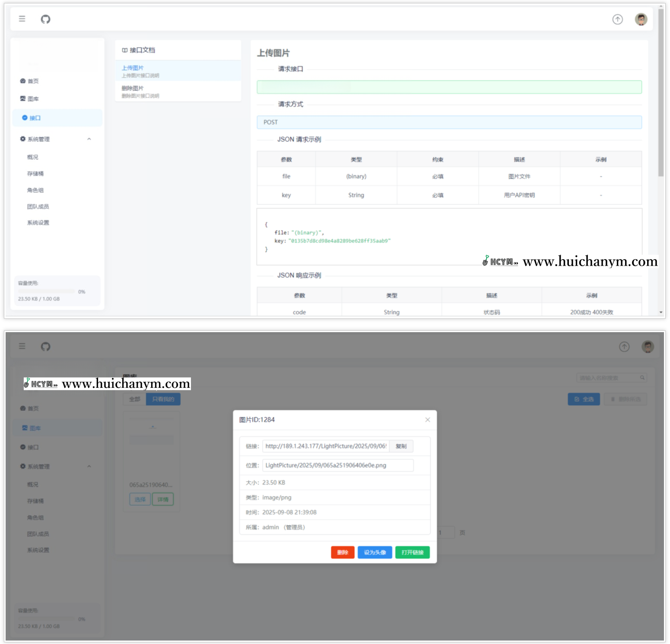Click the hamburger menu icon in the API docs view
670x644 pixels.
22,19
